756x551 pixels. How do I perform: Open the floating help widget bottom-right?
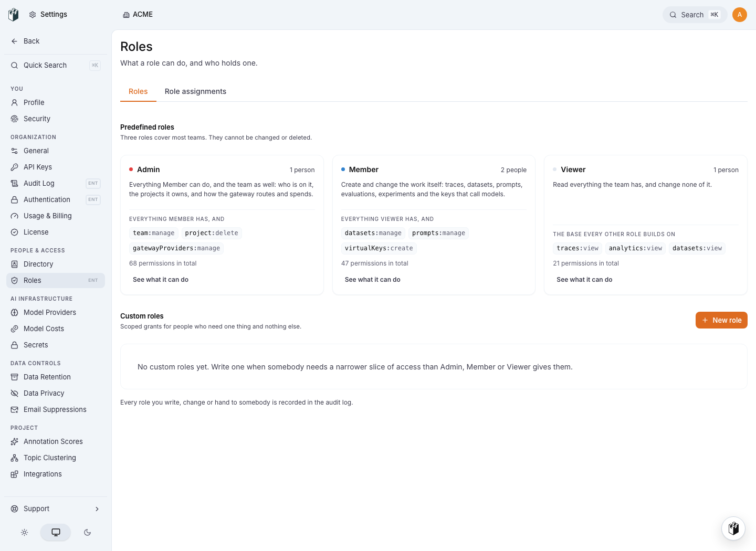click(733, 528)
